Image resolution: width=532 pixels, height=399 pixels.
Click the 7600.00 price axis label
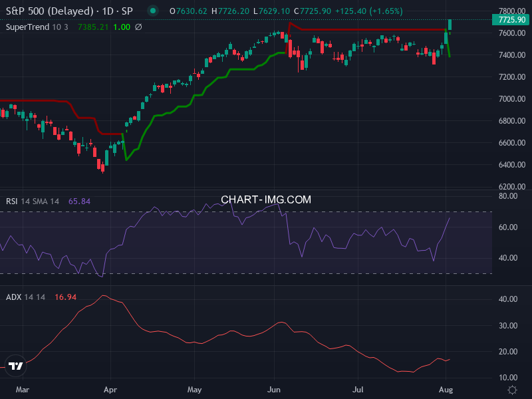[x=512, y=33]
